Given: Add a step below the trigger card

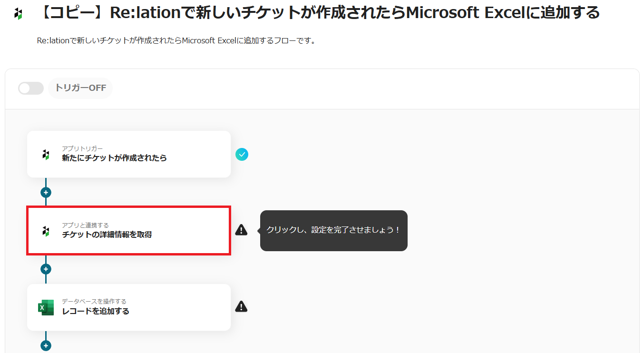Looking at the screenshot, I should [x=46, y=193].
